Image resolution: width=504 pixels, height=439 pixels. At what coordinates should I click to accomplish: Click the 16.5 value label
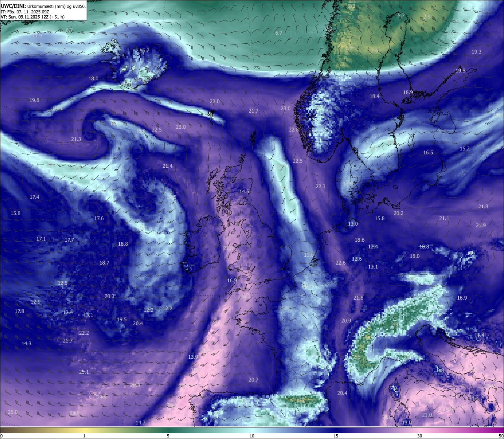[428, 152]
